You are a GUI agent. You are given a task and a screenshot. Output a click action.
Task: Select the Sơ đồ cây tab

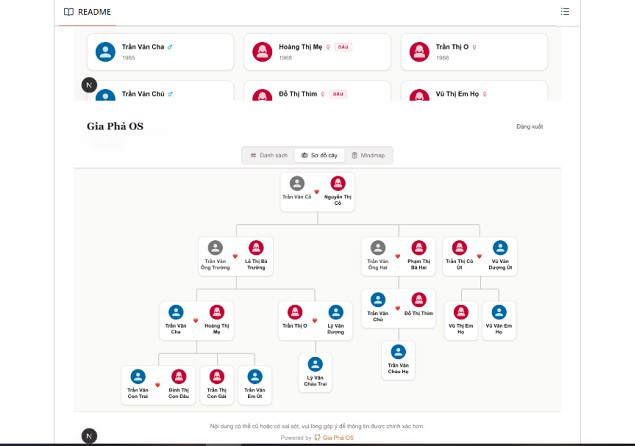click(319, 156)
